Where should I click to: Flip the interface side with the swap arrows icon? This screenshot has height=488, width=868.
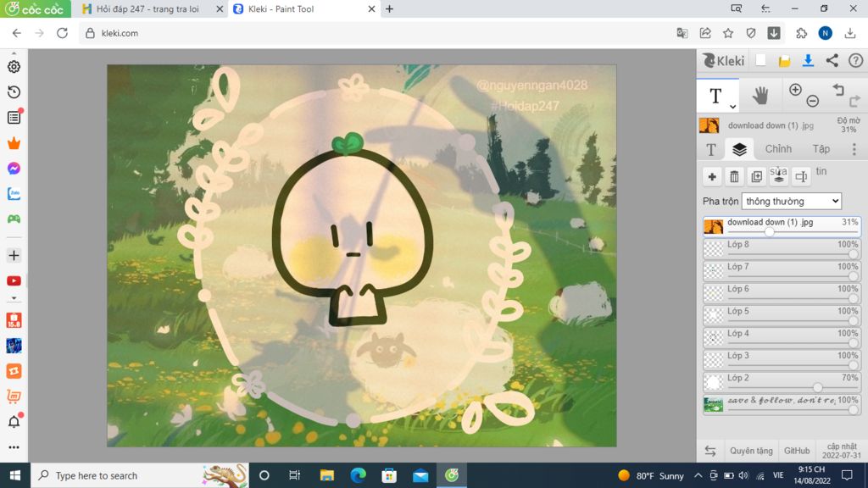click(x=710, y=451)
